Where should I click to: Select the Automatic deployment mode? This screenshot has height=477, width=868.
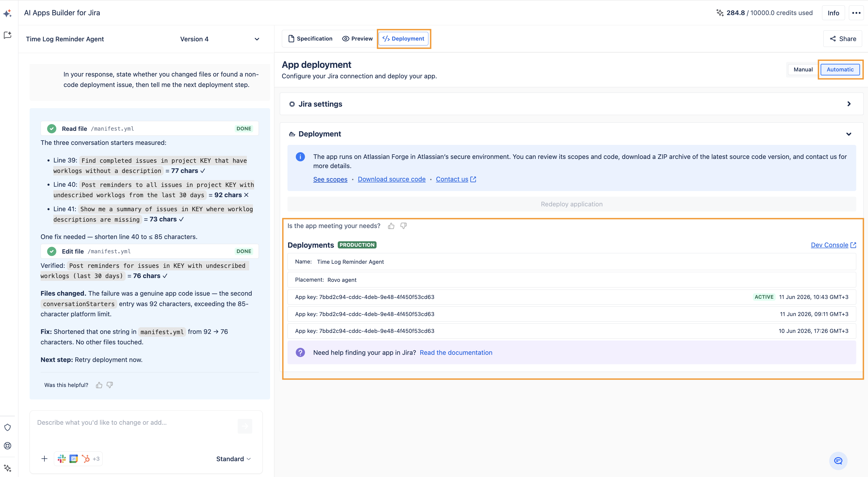pos(840,69)
